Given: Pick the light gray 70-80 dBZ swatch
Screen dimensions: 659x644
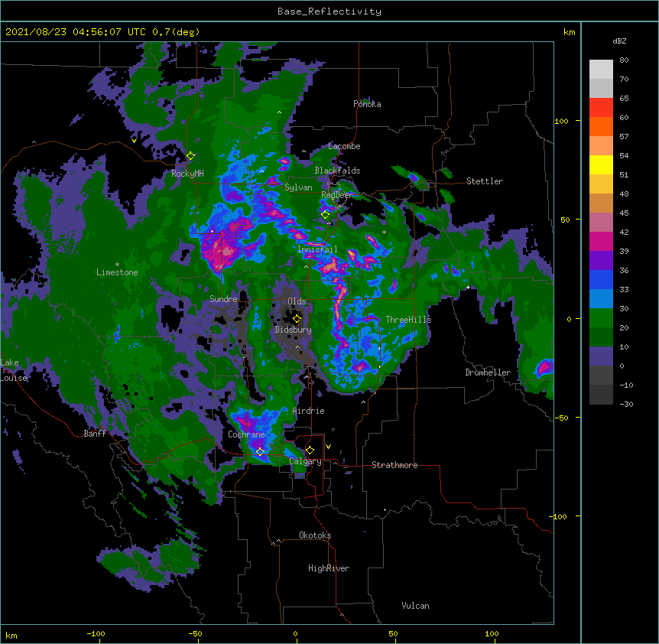Looking at the screenshot, I should pos(601,70).
